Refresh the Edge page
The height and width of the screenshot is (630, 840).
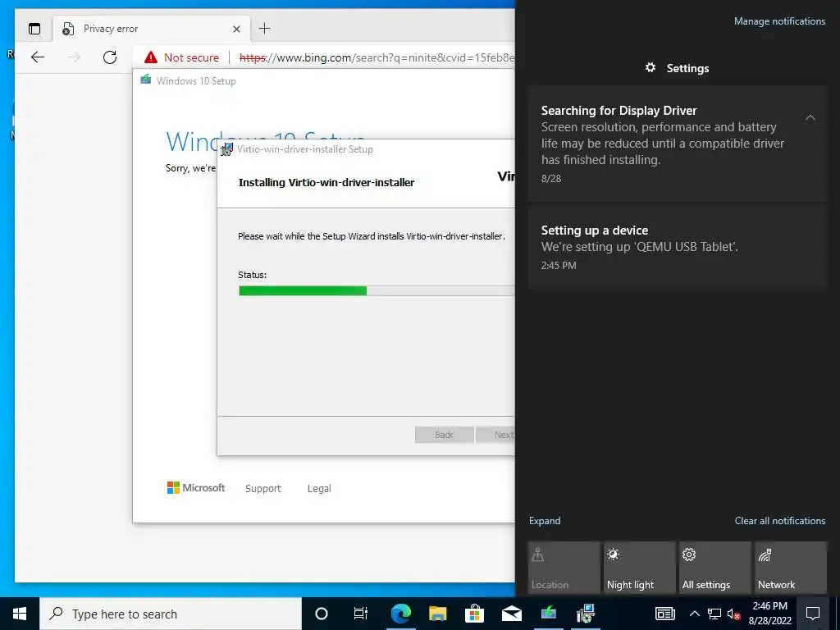110,57
